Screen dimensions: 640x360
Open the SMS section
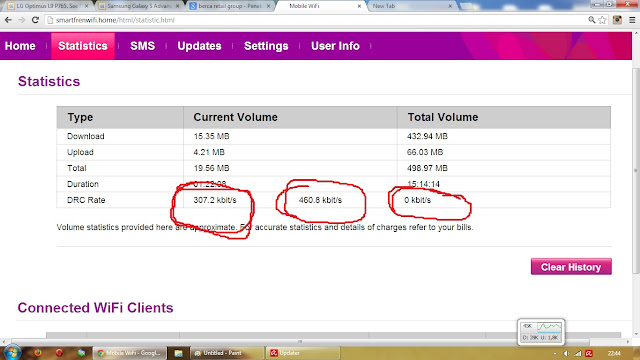click(x=142, y=46)
